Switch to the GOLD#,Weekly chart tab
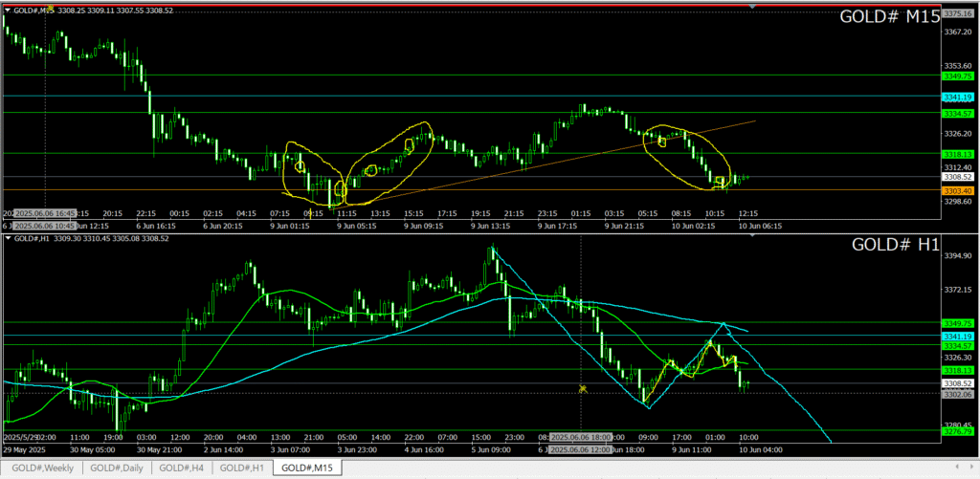This screenshot has width=980, height=479. (43, 468)
